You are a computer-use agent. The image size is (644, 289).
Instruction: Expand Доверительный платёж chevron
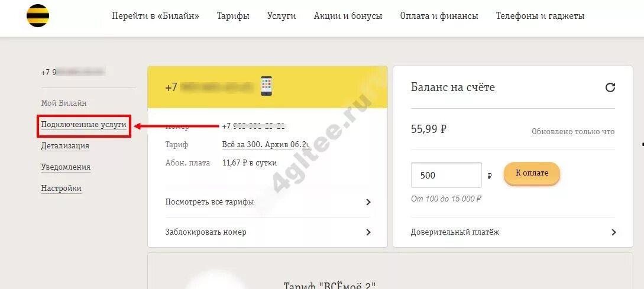[614, 232]
